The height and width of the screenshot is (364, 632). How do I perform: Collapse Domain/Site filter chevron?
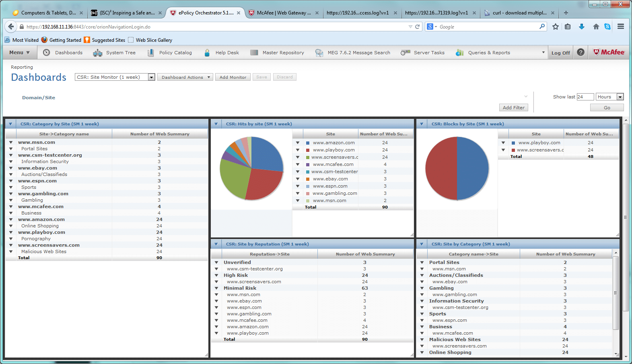coord(526,96)
